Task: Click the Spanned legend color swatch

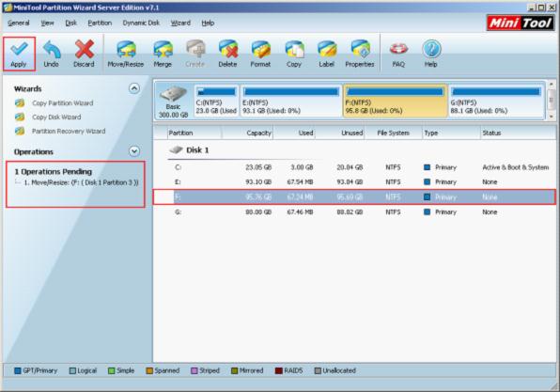Action: point(149,370)
